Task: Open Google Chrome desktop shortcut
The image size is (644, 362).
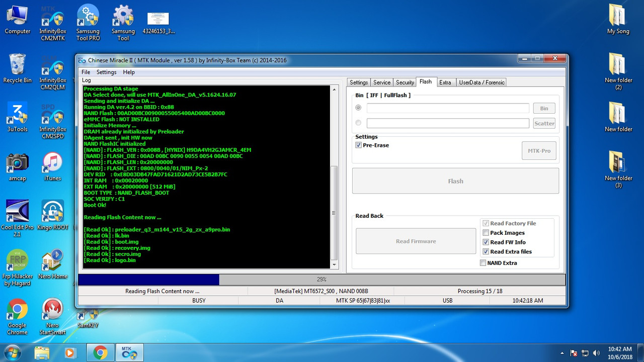Action: [18, 317]
